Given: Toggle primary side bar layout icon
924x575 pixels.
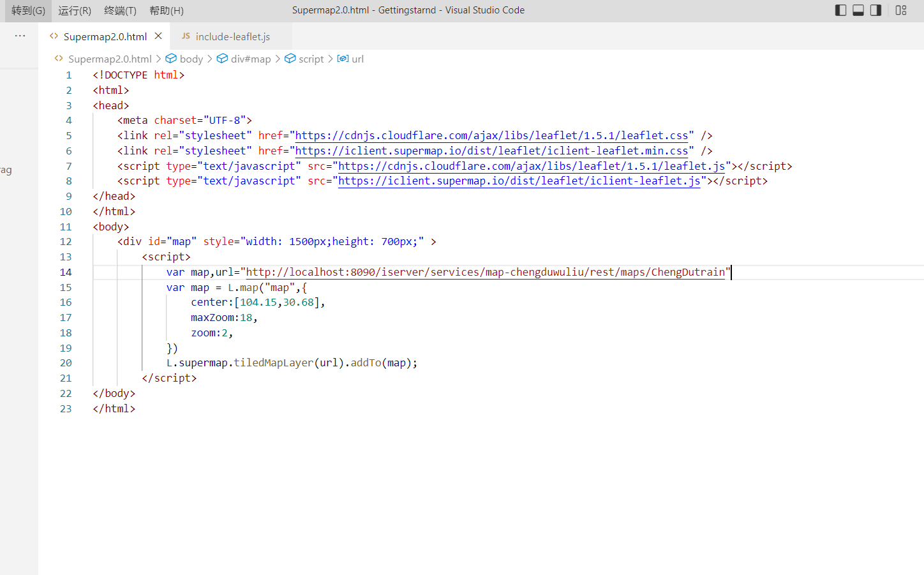Looking at the screenshot, I should pyautogui.click(x=841, y=10).
